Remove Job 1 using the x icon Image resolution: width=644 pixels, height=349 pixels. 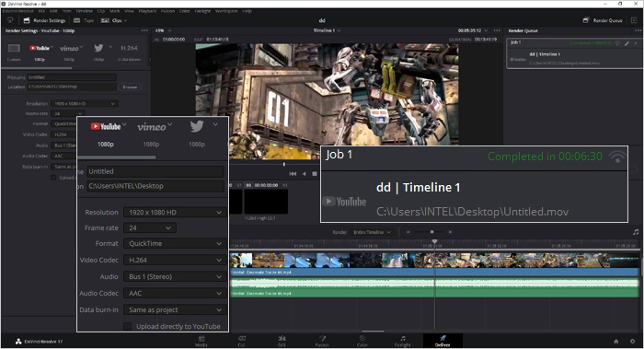click(x=636, y=42)
